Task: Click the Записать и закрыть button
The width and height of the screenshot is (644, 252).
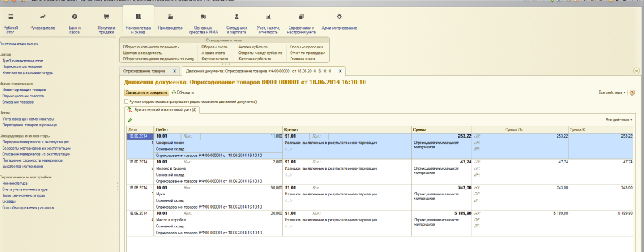Action: [147, 93]
